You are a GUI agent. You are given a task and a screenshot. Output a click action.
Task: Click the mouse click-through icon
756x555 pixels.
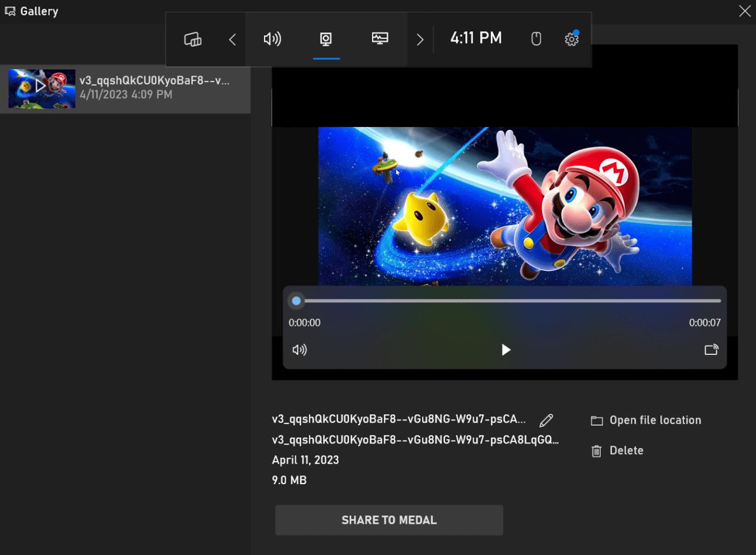[x=536, y=39]
